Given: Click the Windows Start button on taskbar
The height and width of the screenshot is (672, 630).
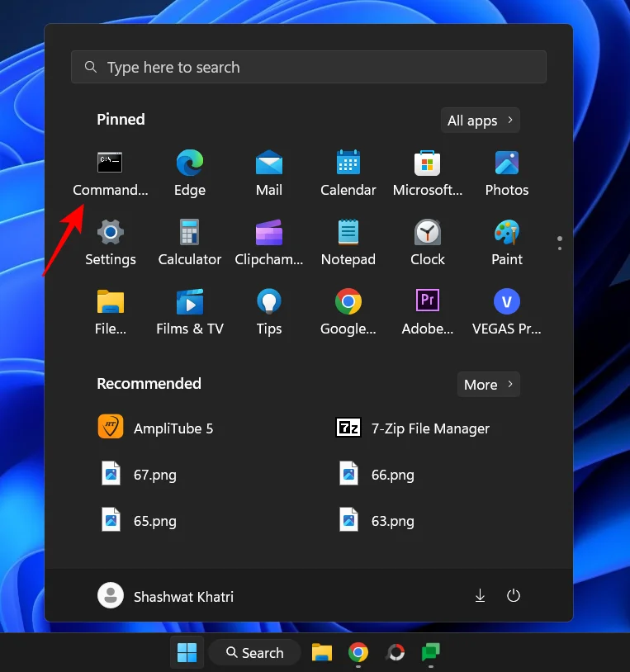Looking at the screenshot, I should (187, 652).
